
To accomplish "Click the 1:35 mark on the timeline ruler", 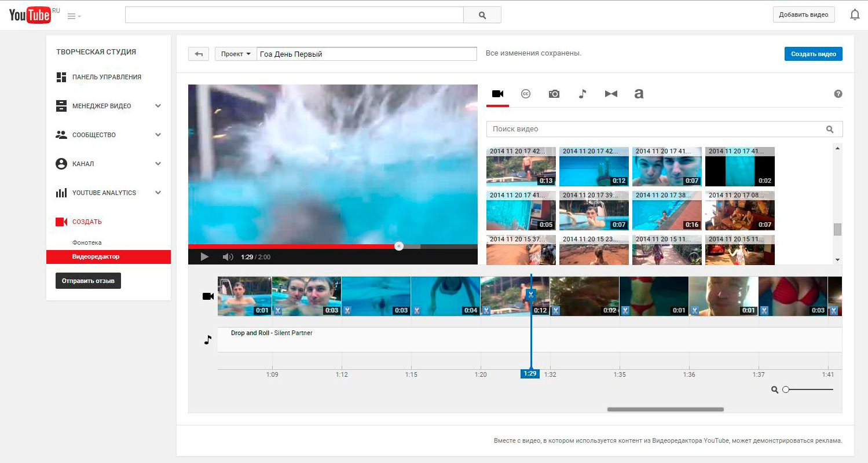I will click(620, 374).
